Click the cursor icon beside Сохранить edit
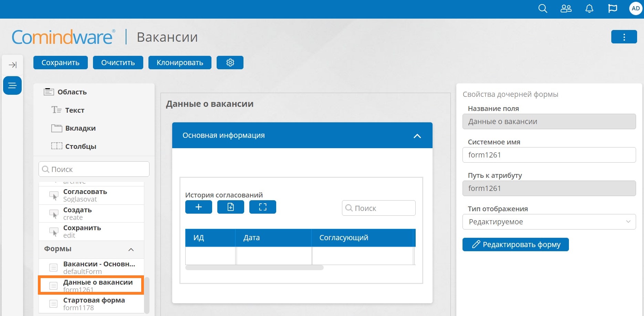This screenshot has width=644, height=316. (x=54, y=232)
